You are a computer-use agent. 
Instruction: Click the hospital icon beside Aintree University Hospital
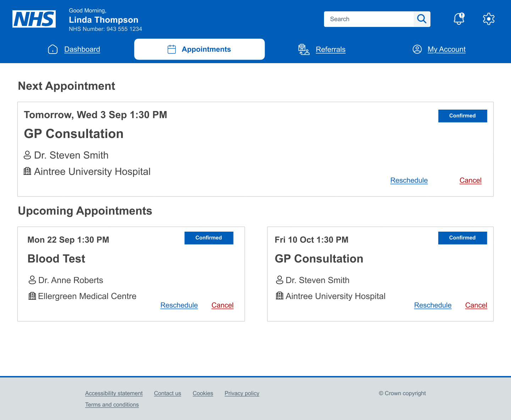pos(27,171)
